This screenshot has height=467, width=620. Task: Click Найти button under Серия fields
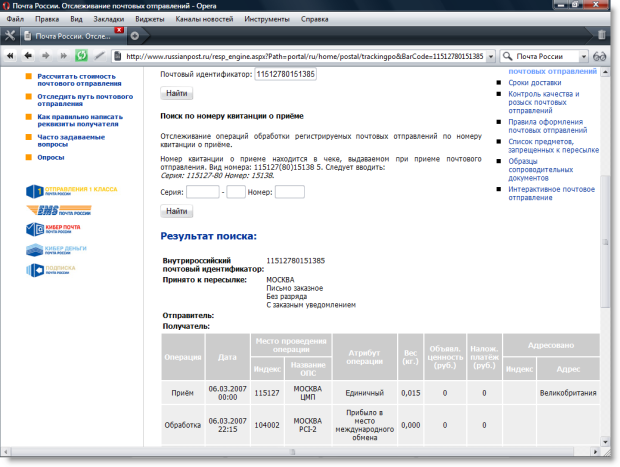click(176, 211)
